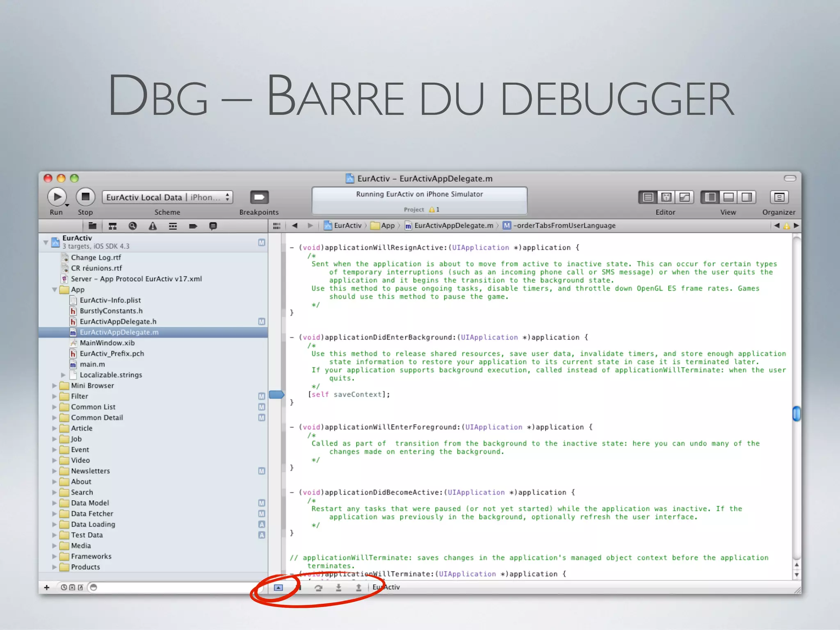Open the related files grid menu
This screenshot has width=840, height=630.
pyautogui.click(x=277, y=226)
